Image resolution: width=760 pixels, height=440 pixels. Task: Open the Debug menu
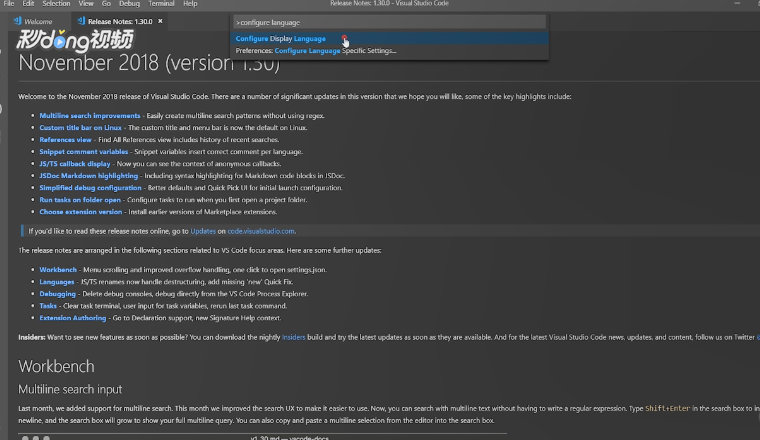pyautogui.click(x=129, y=3)
